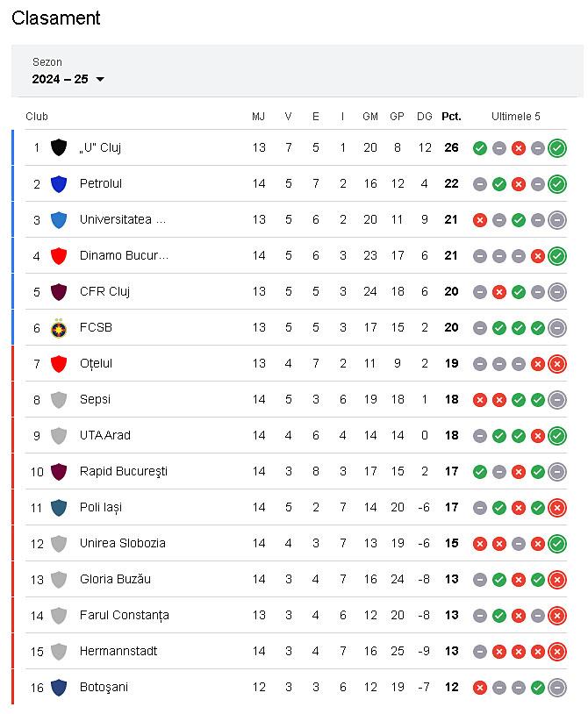
Task: Click the Ultimele 5 column header
Action: click(516, 116)
